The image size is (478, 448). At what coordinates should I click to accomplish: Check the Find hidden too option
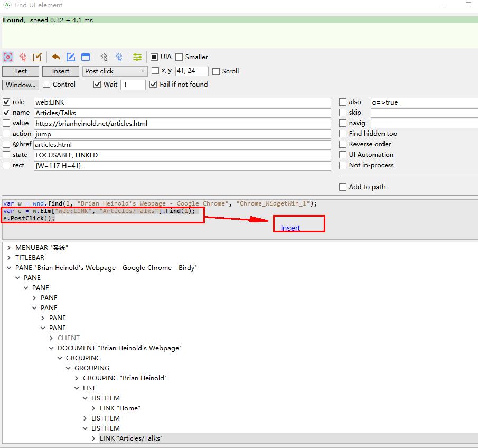pos(343,134)
